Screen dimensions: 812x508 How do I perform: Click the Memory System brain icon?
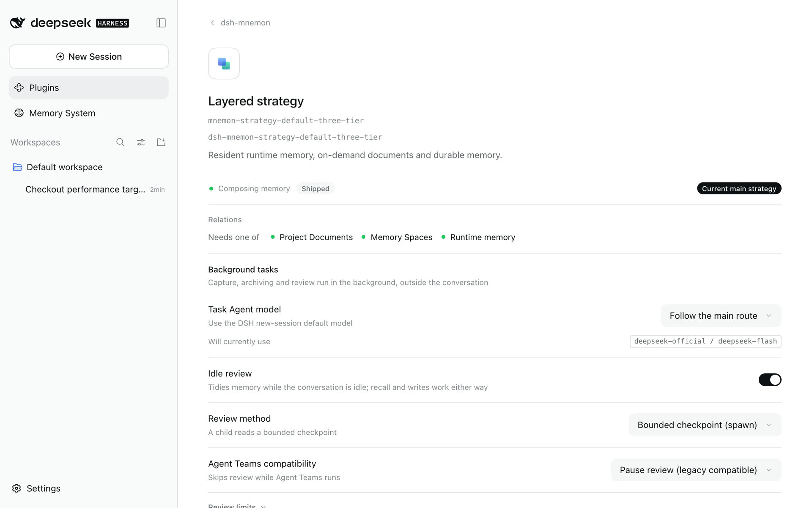pyautogui.click(x=19, y=113)
